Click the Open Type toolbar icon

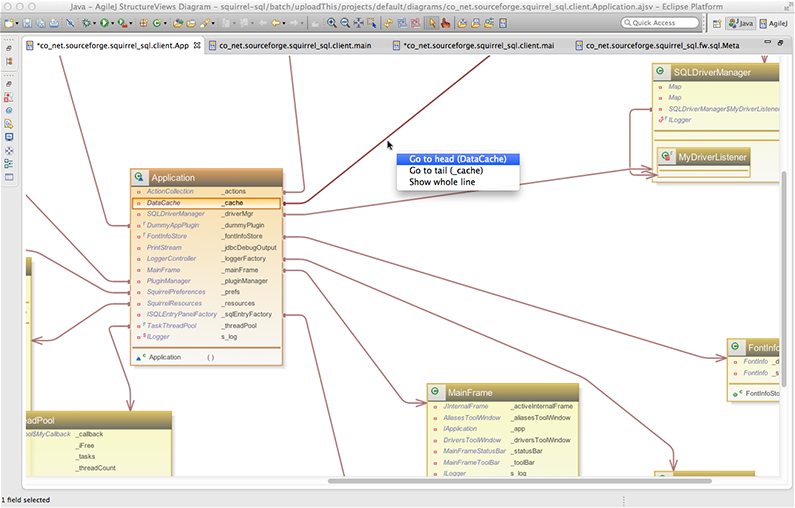pyautogui.click(x=178, y=23)
